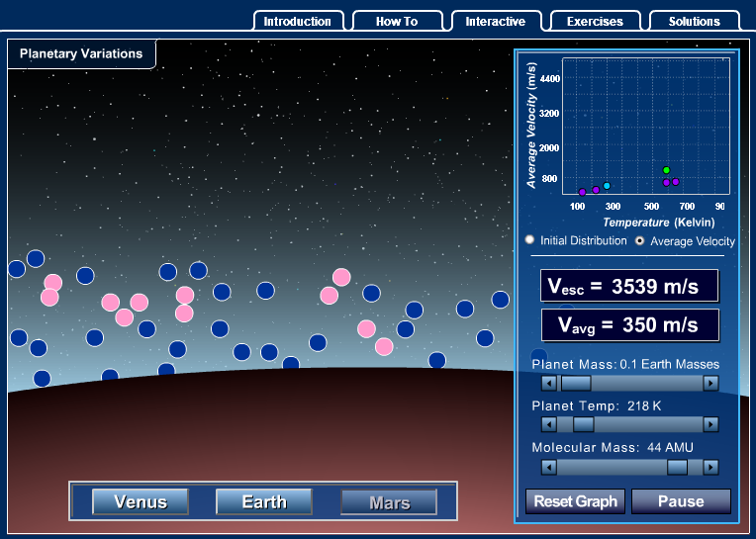Increase Planet Mass with right arrow
This screenshot has width=756, height=539.
[x=710, y=384]
